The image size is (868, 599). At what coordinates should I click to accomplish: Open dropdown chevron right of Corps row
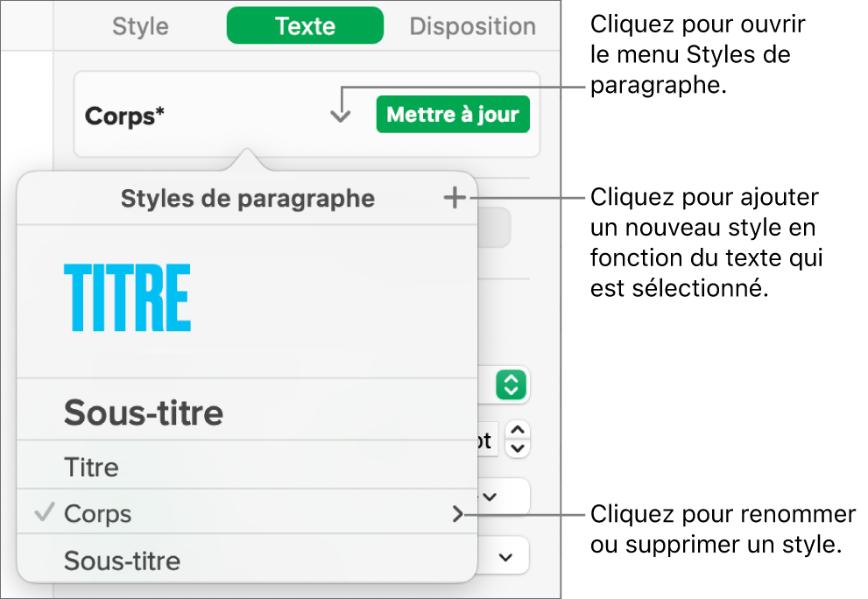click(492, 497)
